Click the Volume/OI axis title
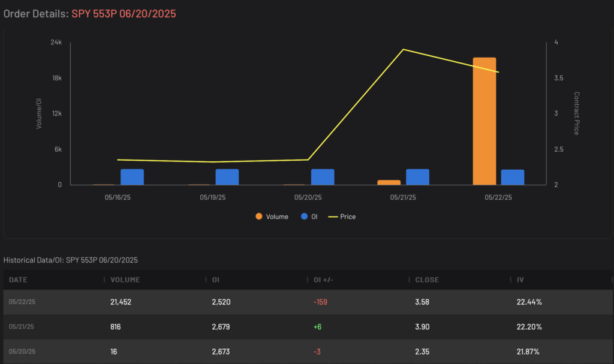 point(39,113)
